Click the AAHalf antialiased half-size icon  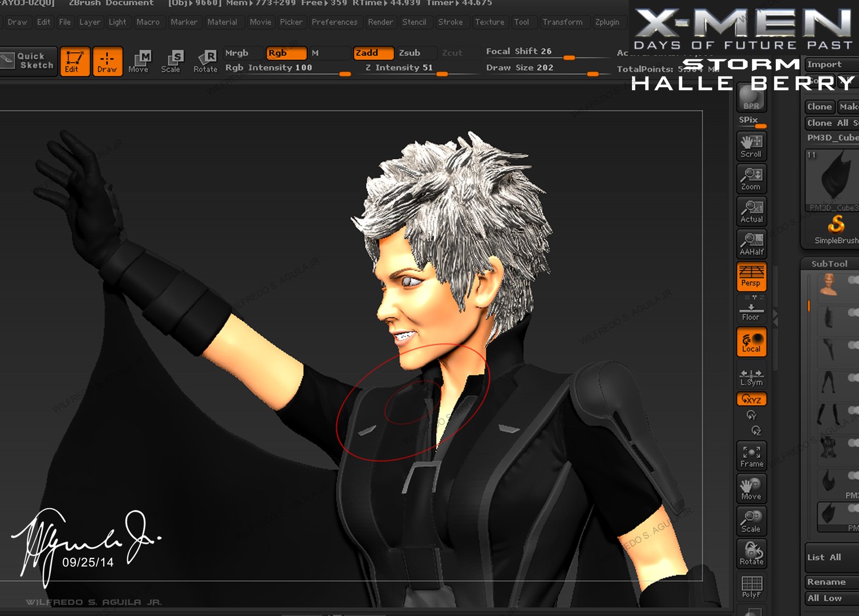pyautogui.click(x=751, y=244)
